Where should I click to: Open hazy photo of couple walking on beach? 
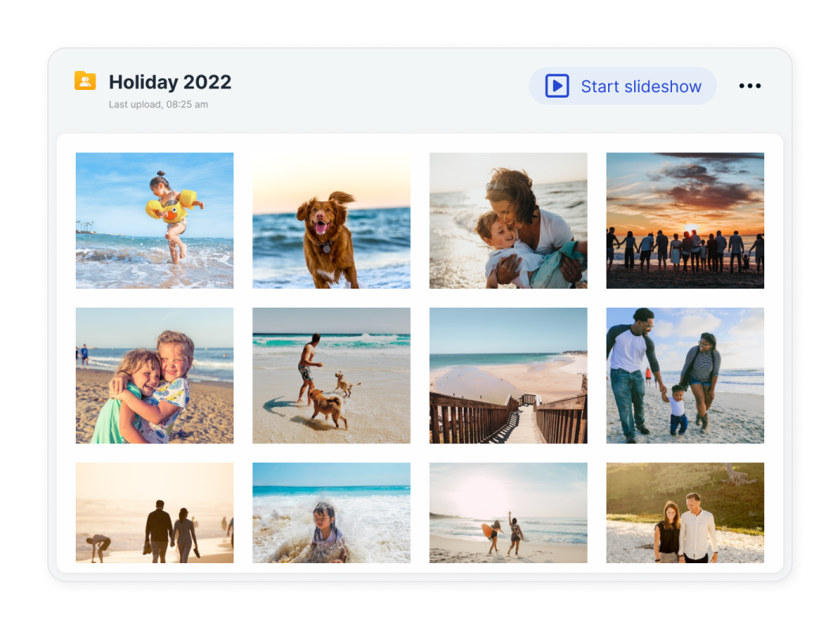coord(155,513)
